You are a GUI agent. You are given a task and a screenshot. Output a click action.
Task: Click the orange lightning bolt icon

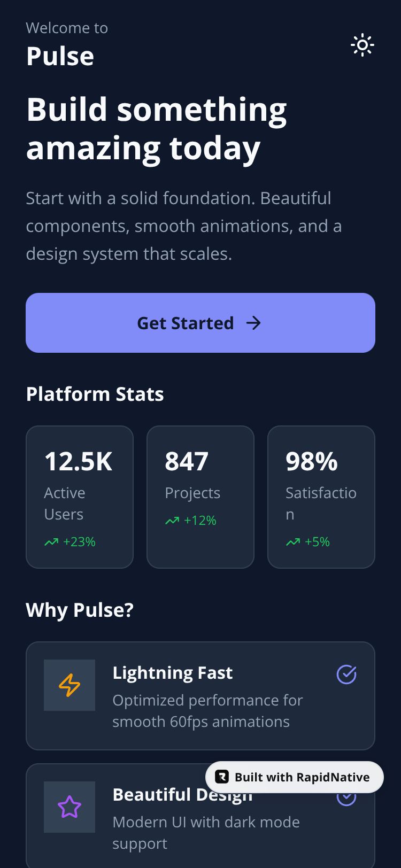(x=70, y=685)
